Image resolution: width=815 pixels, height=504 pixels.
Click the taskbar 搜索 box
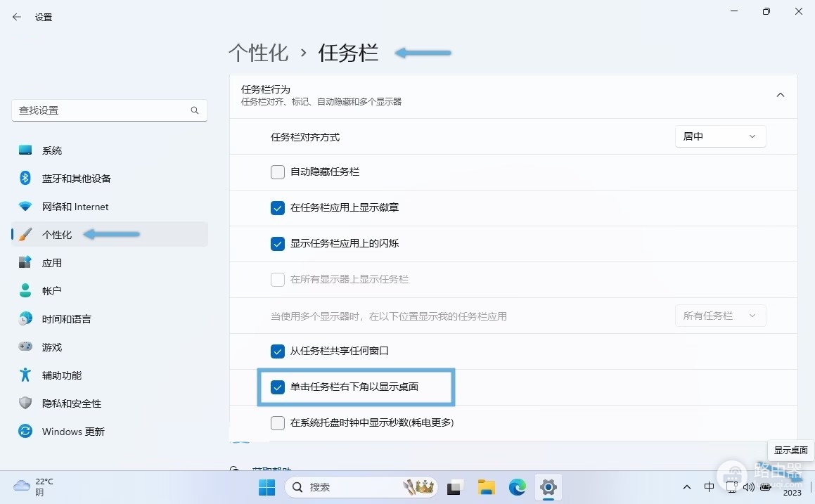tap(361, 487)
